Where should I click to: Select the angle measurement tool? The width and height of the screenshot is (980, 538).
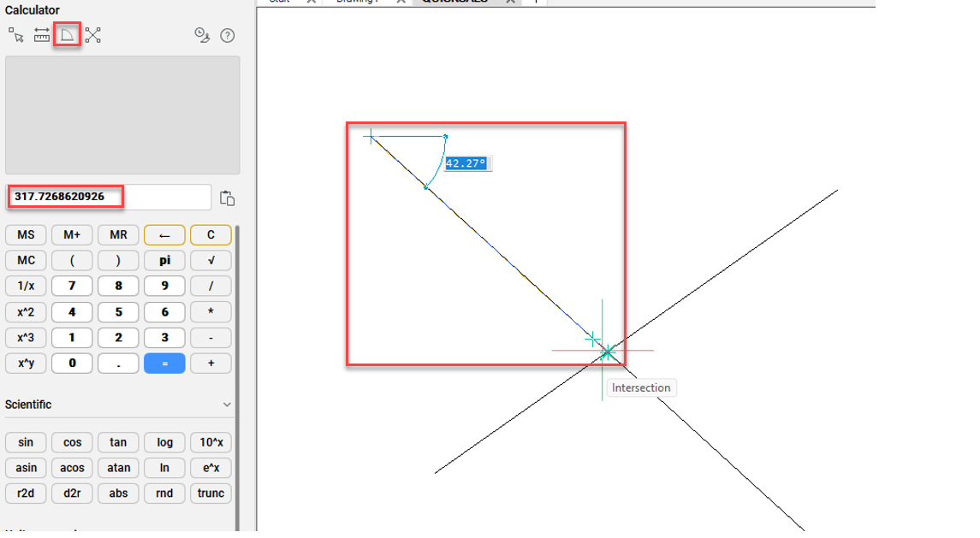pos(67,35)
